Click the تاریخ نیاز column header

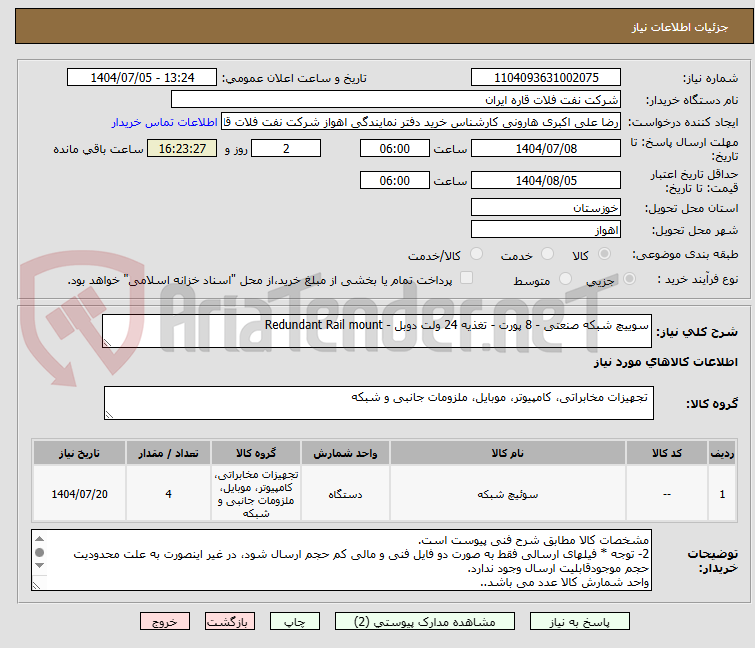point(79,453)
